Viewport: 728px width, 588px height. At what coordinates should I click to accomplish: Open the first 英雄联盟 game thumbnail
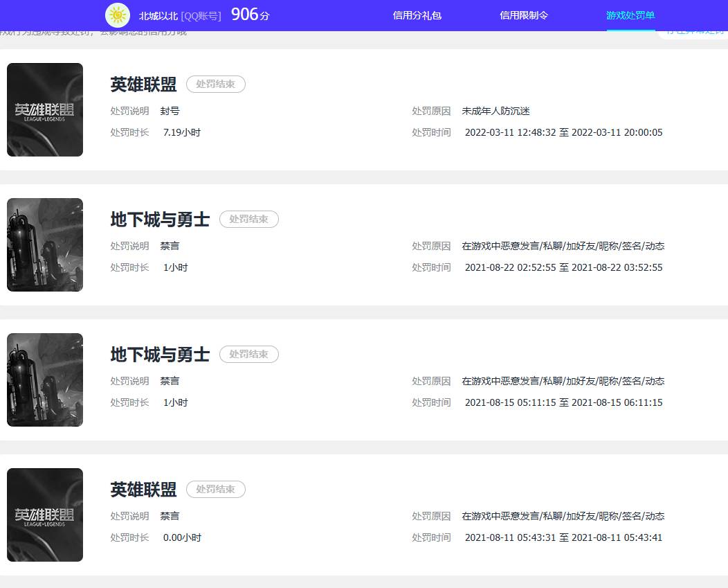(44, 109)
